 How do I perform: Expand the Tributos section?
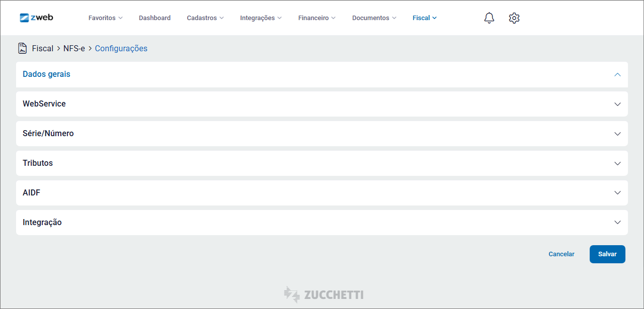[x=617, y=163]
